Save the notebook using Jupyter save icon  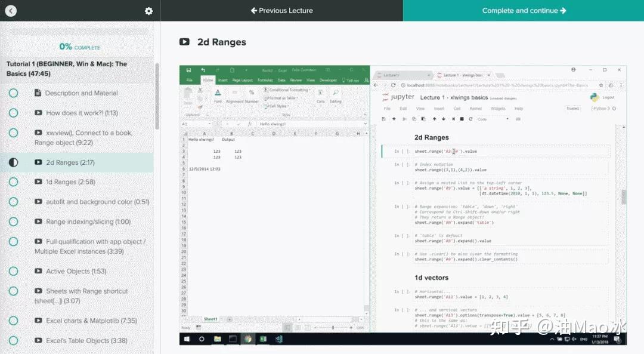tap(384, 119)
